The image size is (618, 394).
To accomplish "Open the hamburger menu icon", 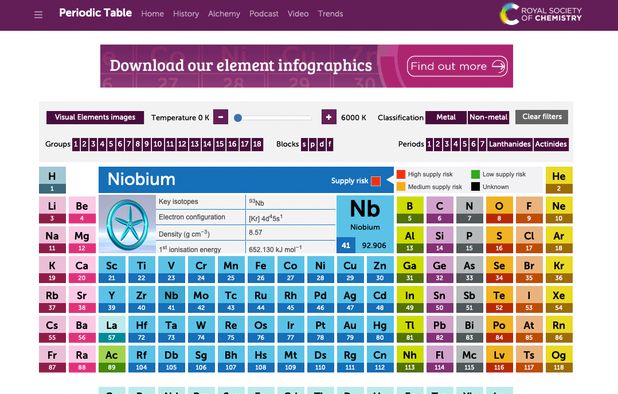I will click(x=38, y=15).
